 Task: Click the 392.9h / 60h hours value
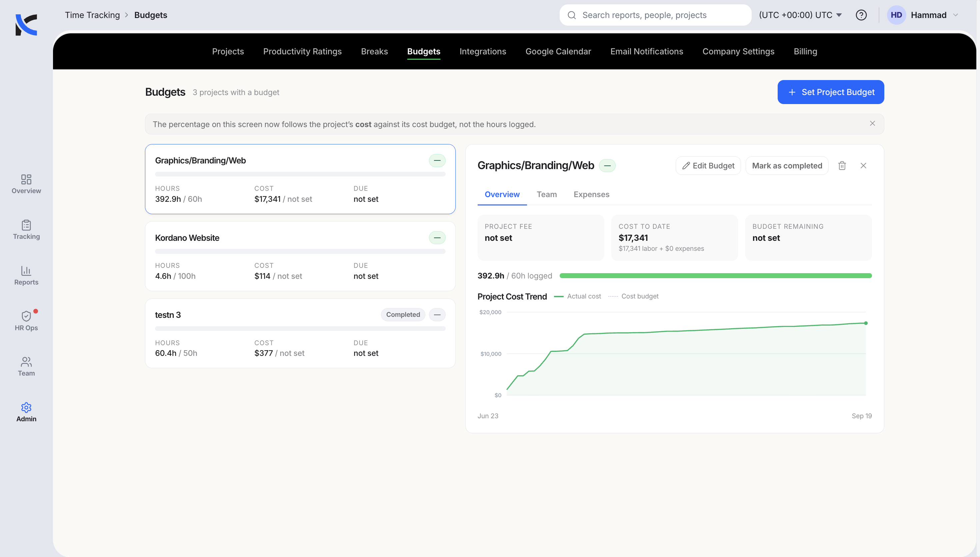point(178,199)
